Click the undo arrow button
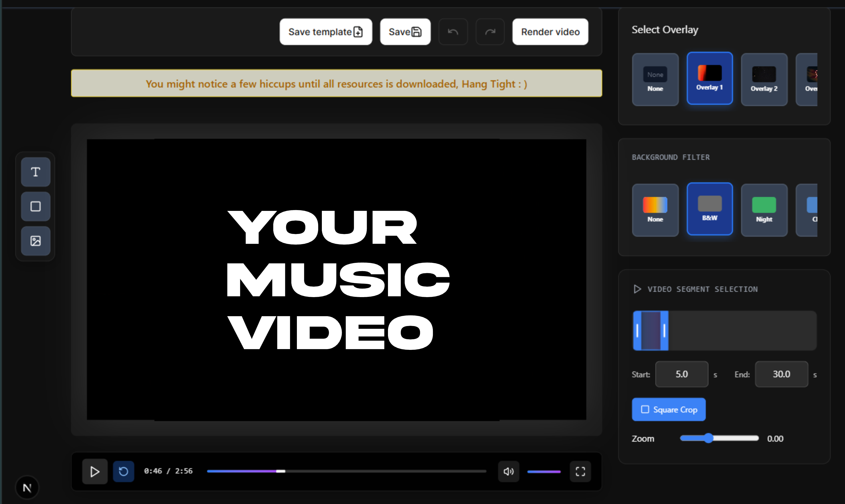The height and width of the screenshot is (504, 845). click(453, 32)
